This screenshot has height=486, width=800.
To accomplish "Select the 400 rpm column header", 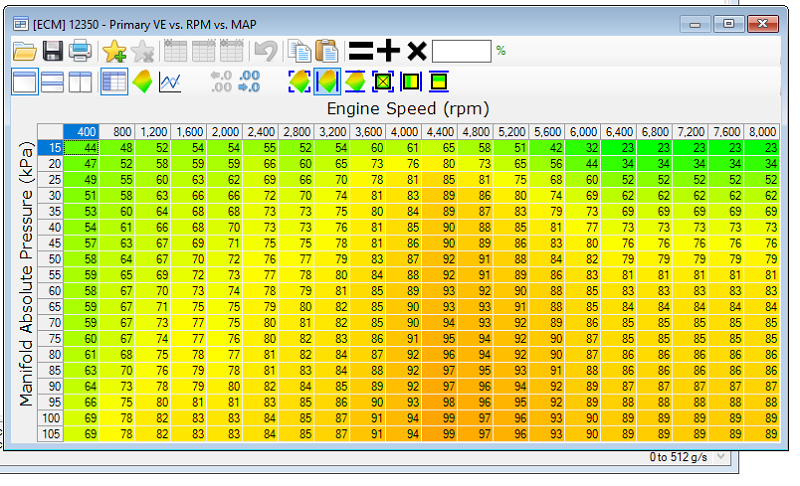I will pos(81,132).
